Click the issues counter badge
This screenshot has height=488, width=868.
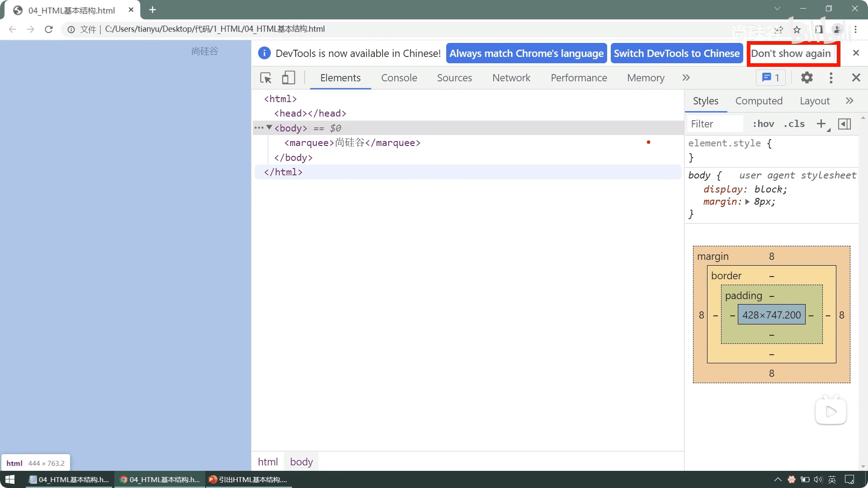[x=771, y=78]
